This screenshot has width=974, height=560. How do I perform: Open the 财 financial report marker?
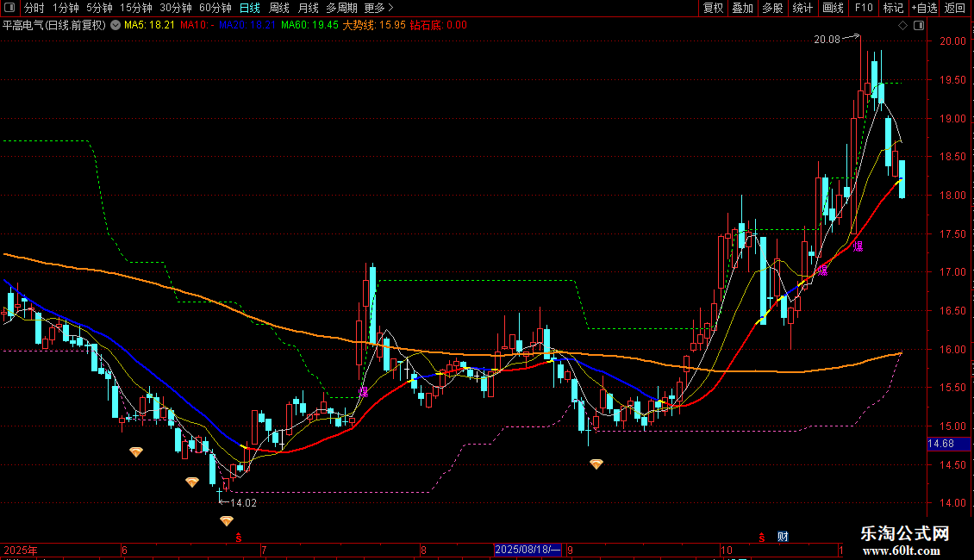click(783, 537)
